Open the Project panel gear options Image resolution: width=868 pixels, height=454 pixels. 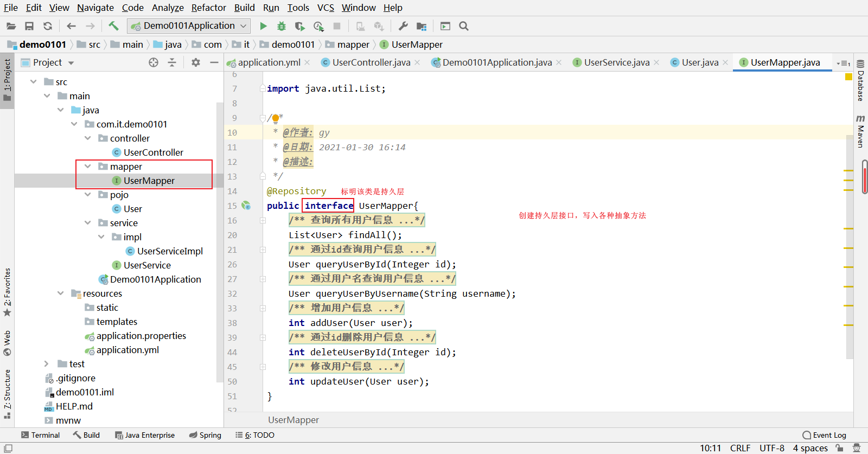196,62
